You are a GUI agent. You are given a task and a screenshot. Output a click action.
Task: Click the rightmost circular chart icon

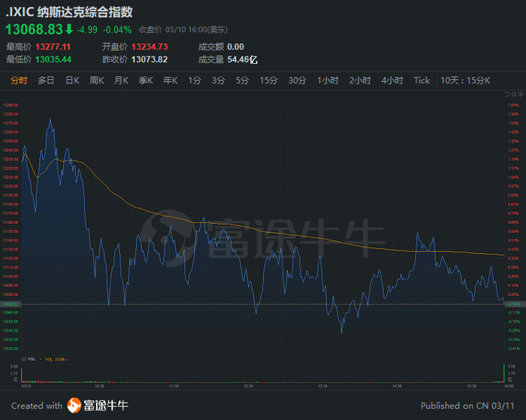click(521, 94)
